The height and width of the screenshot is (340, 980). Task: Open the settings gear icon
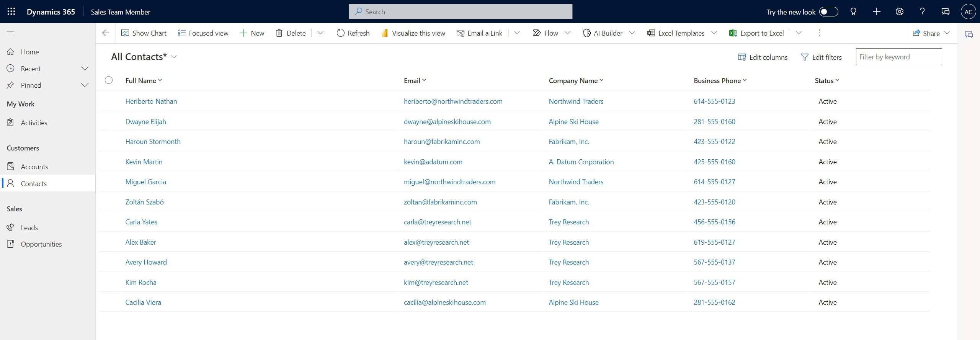[899, 11]
